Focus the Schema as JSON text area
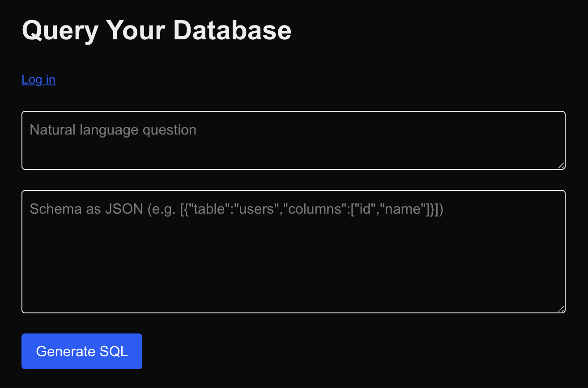 coord(294,252)
